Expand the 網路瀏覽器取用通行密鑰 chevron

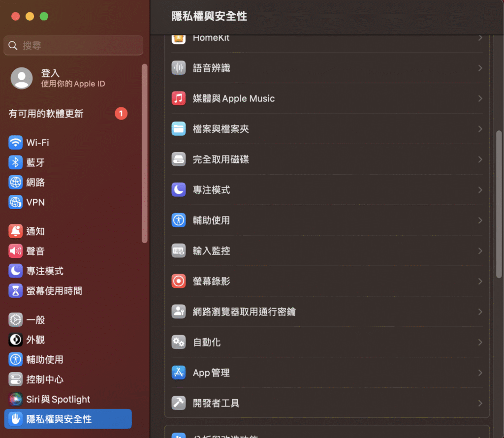[x=480, y=312]
